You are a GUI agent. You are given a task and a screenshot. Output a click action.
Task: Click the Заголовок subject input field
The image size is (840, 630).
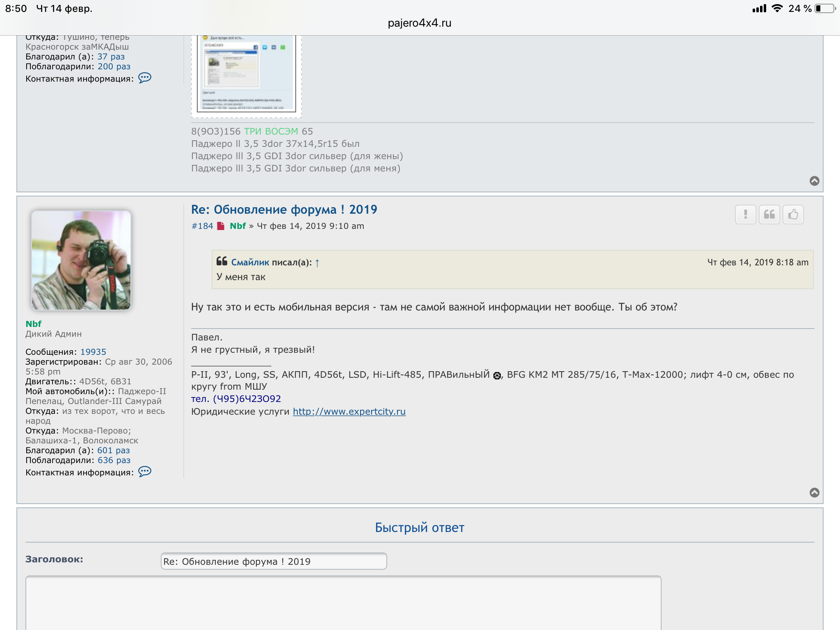tap(274, 562)
